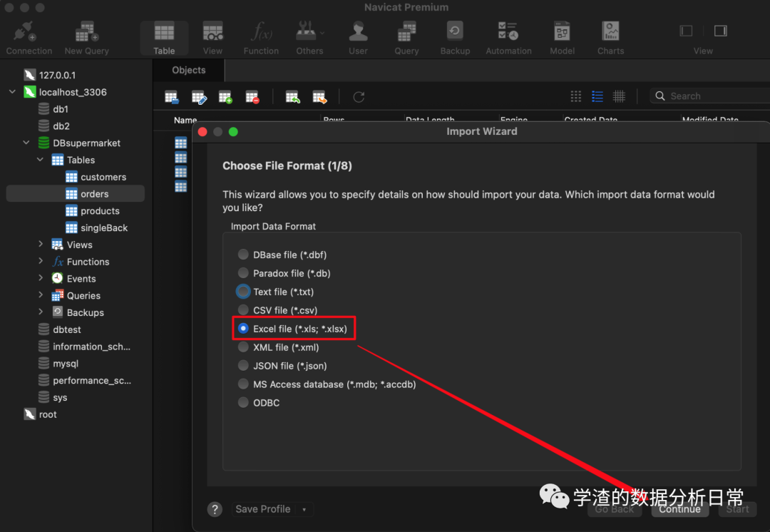Screen dimensions: 770x532
Task: Click the Continue button in Import Wizard
Action: [x=680, y=509]
